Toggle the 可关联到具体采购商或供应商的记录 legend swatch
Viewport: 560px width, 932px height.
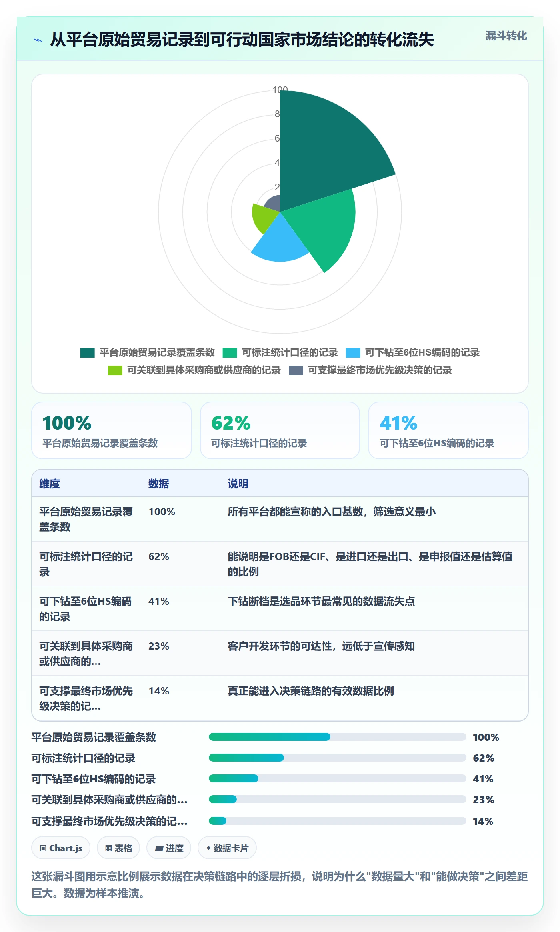coord(115,370)
